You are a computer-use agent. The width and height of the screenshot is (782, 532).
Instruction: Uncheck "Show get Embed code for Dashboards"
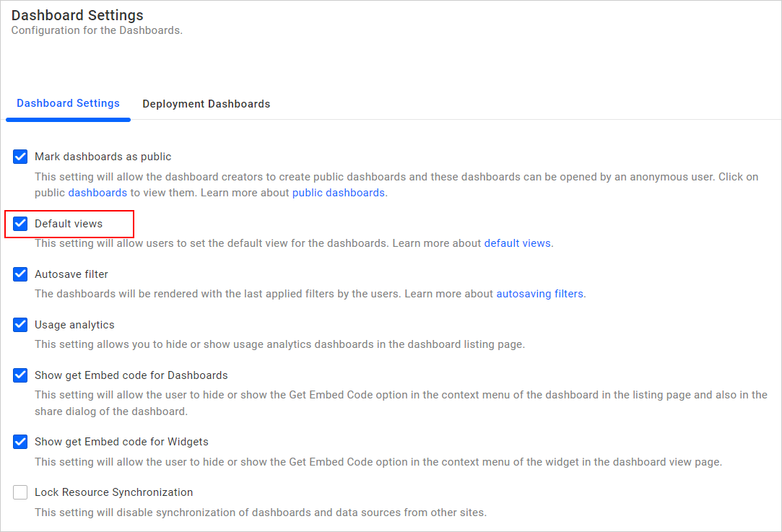tap(19, 375)
